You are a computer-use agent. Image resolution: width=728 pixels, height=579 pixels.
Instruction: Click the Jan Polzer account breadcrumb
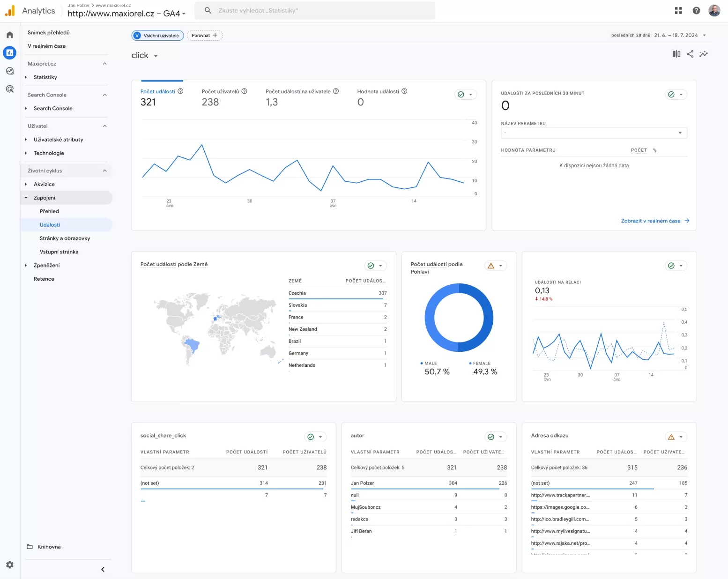[x=79, y=6]
